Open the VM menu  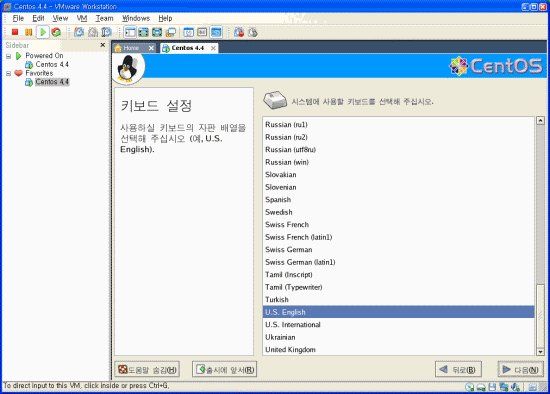(82, 18)
